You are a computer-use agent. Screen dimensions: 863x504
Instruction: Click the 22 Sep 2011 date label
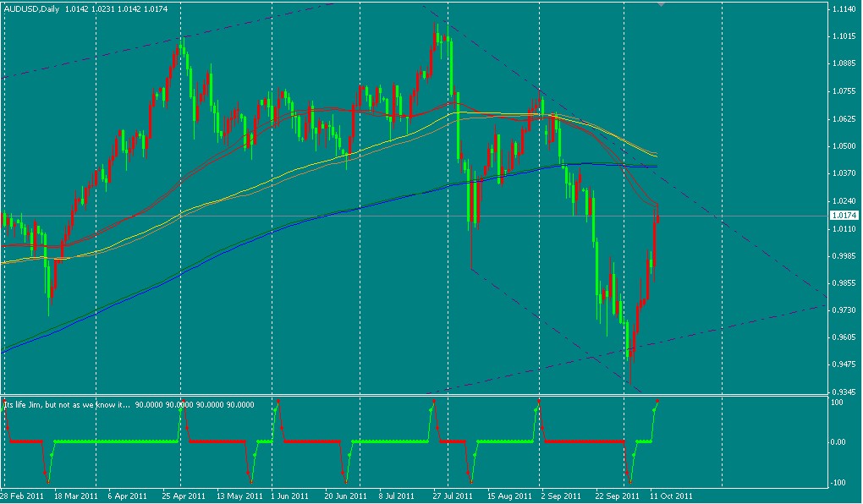(x=618, y=496)
